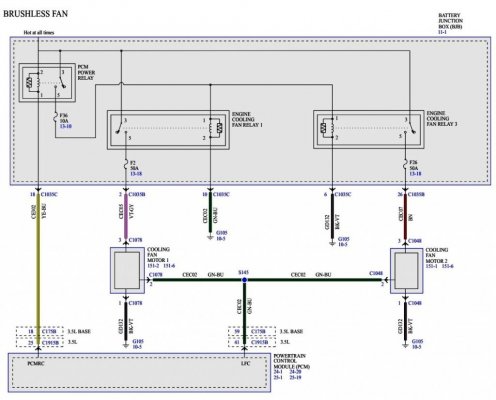Select the GN-BU wire below C1035C pin 10

pyautogui.click(x=210, y=213)
